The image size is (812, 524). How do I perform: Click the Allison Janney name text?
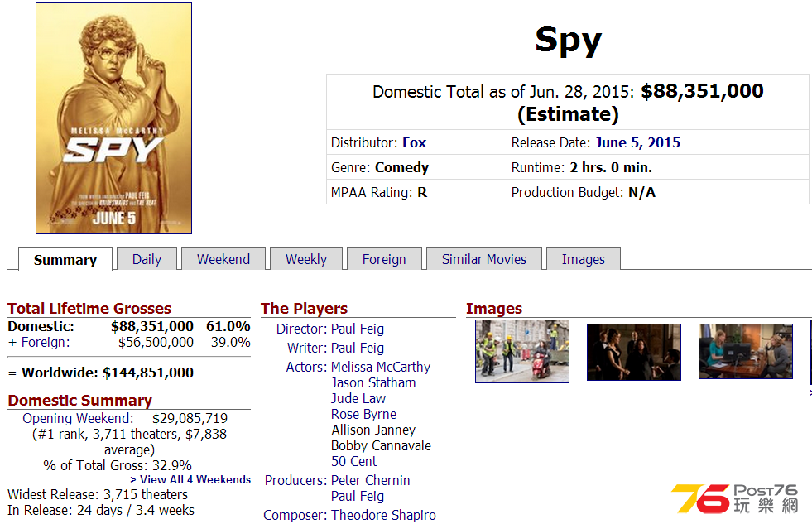pos(373,430)
